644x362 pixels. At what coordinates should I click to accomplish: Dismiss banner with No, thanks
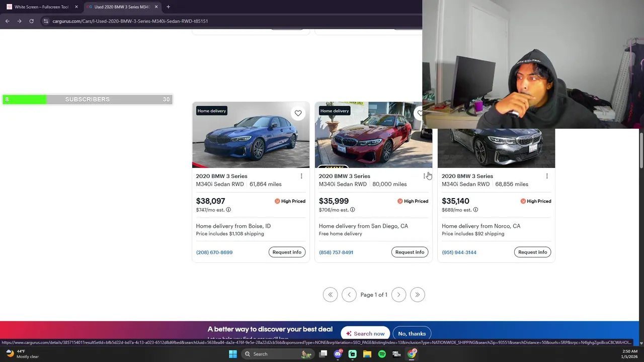(x=412, y=333)
